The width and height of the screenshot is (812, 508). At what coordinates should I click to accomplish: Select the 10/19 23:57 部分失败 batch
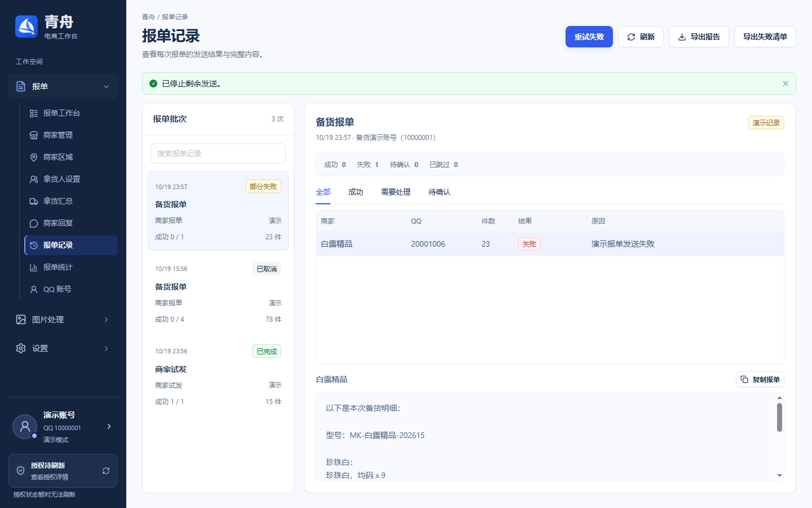(x=218, y=211)
